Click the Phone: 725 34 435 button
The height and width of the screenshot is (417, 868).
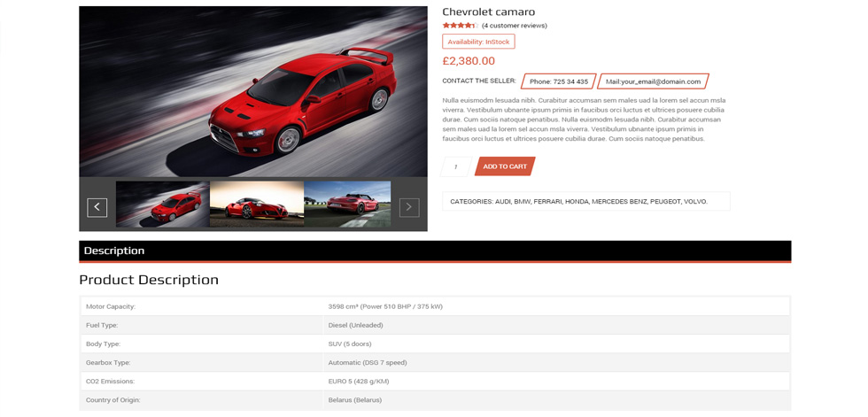point(559,81)
